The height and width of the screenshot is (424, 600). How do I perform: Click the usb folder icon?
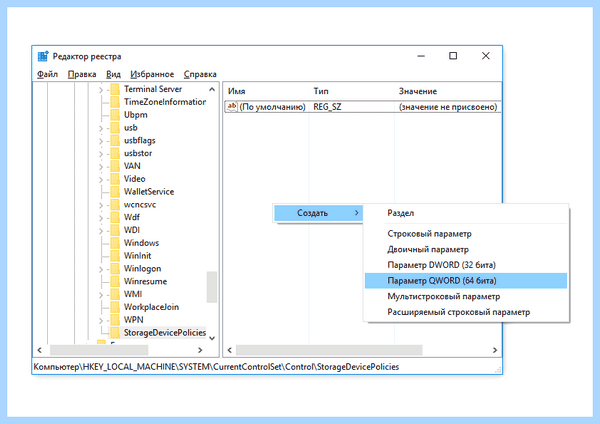pos(115,127)
